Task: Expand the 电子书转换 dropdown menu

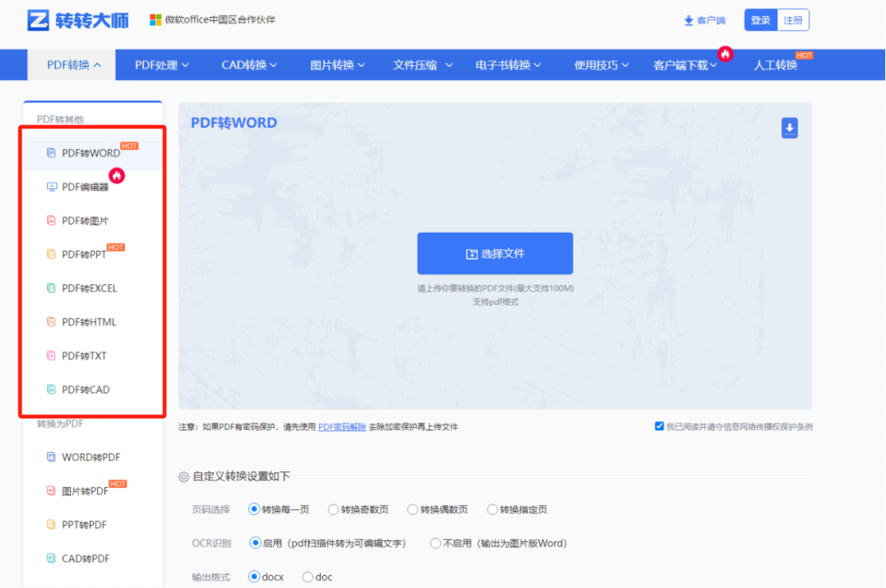Action: (x=508, y=65)
